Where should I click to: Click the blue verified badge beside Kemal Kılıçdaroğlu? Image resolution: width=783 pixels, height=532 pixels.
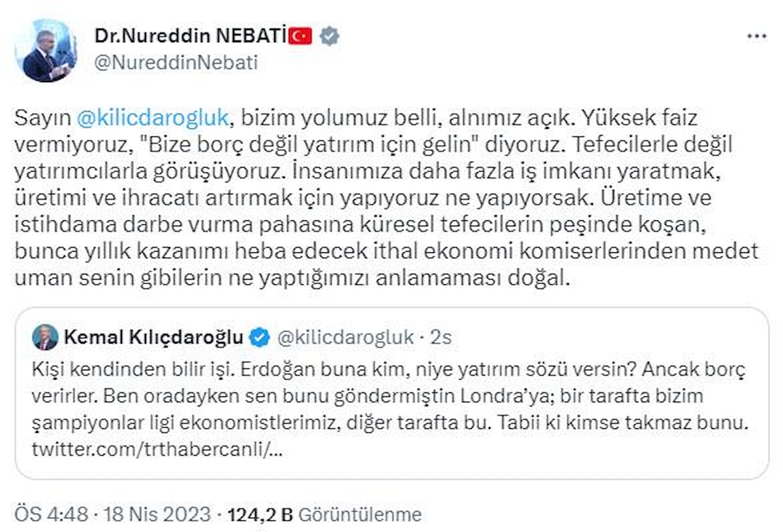(260, 337)
